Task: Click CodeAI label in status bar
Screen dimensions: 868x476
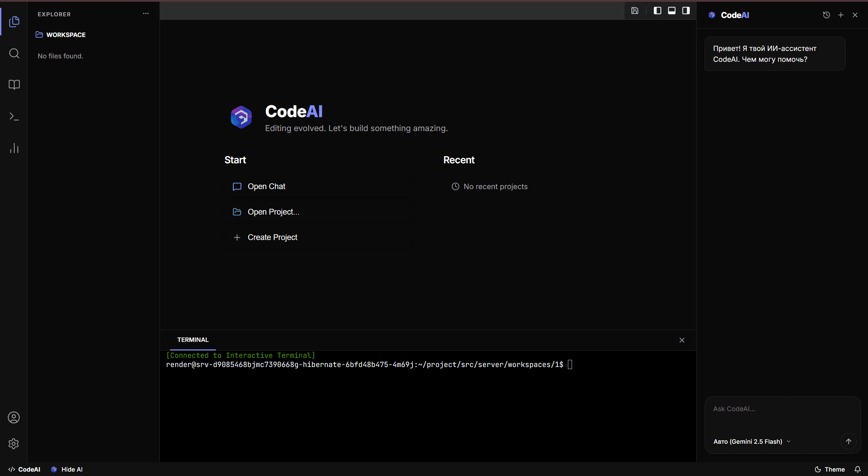Action: click(24, 469)
